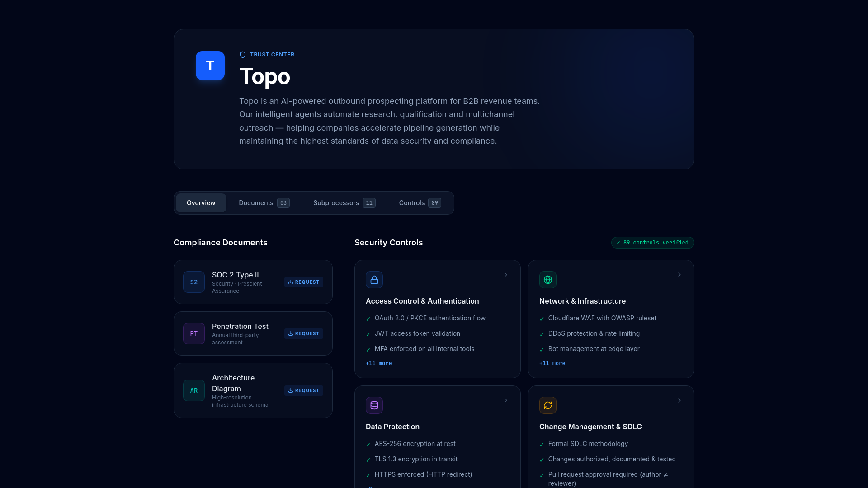This screenshot has width=868, height=488.
Task: Click Changes authorized, documented & tested item
Action: [612, 459]
